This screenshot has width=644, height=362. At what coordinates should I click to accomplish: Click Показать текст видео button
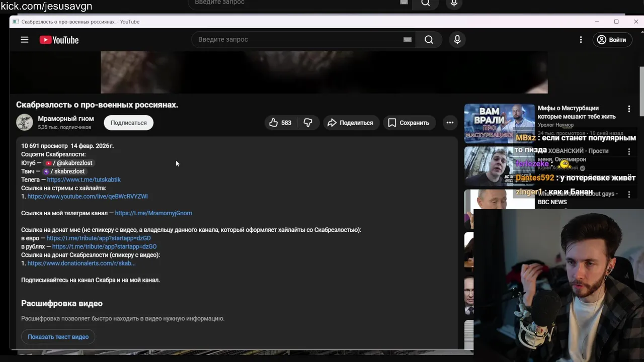coord(58,337)
